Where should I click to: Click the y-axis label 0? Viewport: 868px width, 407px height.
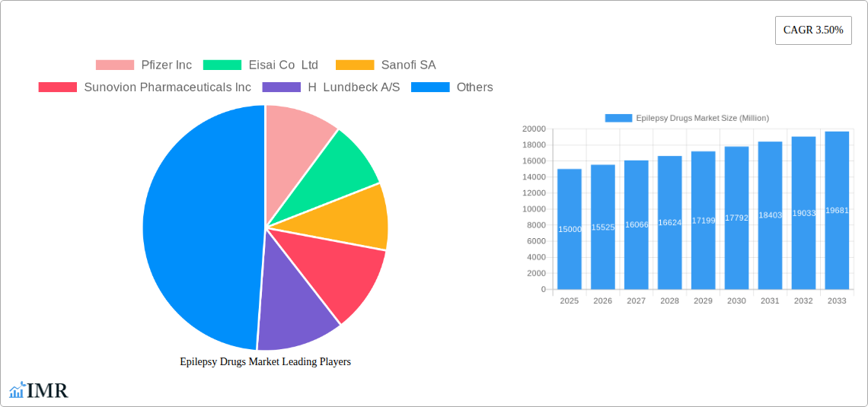pyautogui.click(x=543, y=289)
